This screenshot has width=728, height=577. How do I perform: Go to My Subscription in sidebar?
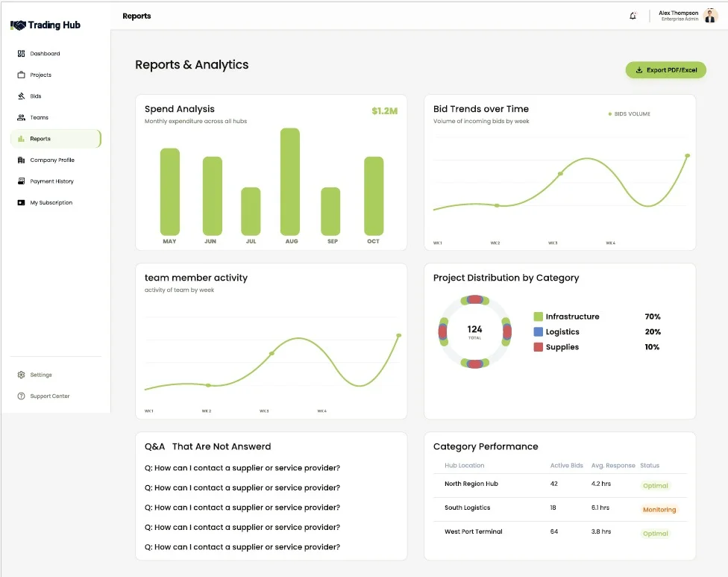[x=51, y=202]
